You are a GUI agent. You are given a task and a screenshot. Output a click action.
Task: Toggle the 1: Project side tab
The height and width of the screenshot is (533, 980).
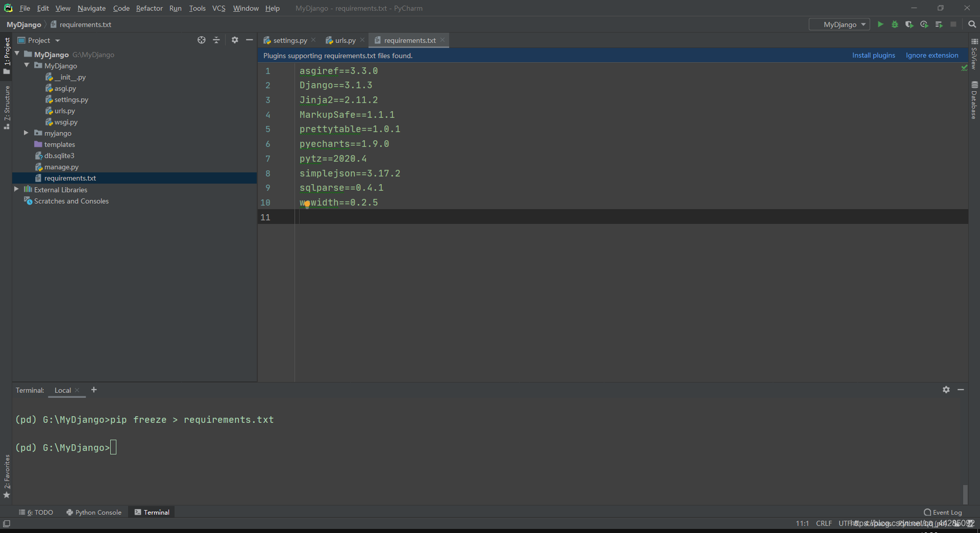(7, 56)
